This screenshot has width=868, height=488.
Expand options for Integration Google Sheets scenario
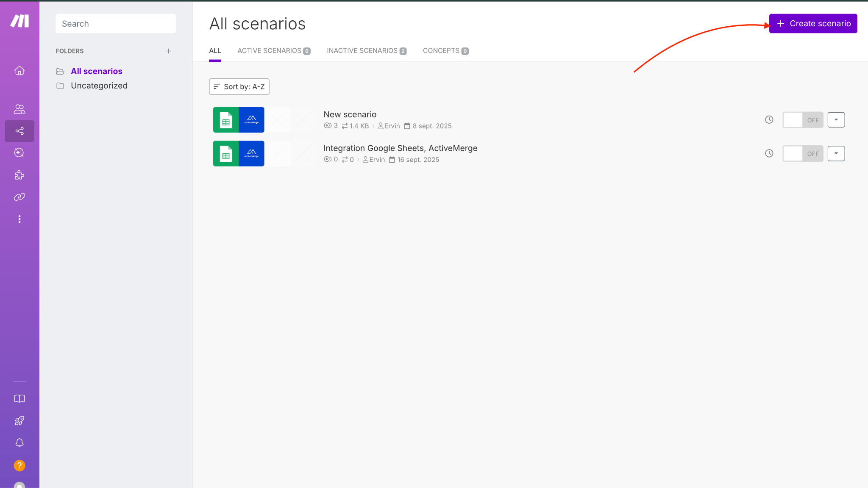[x=836, y=153]
